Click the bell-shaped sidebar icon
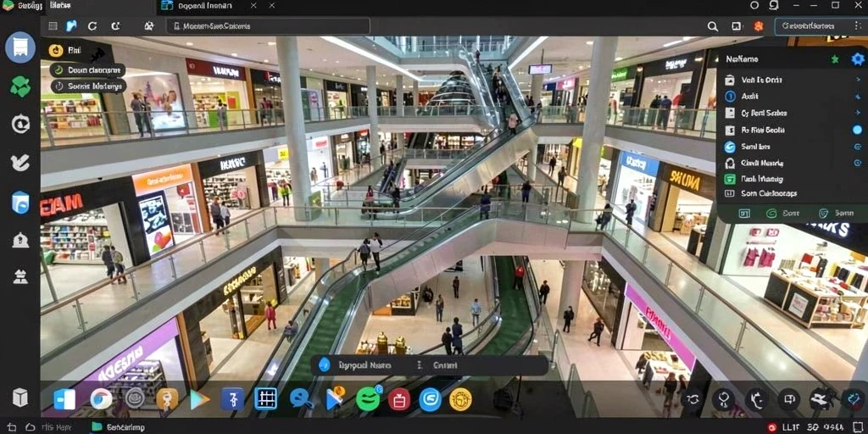Viewport: 868px width, 434px height. point(20,240)
